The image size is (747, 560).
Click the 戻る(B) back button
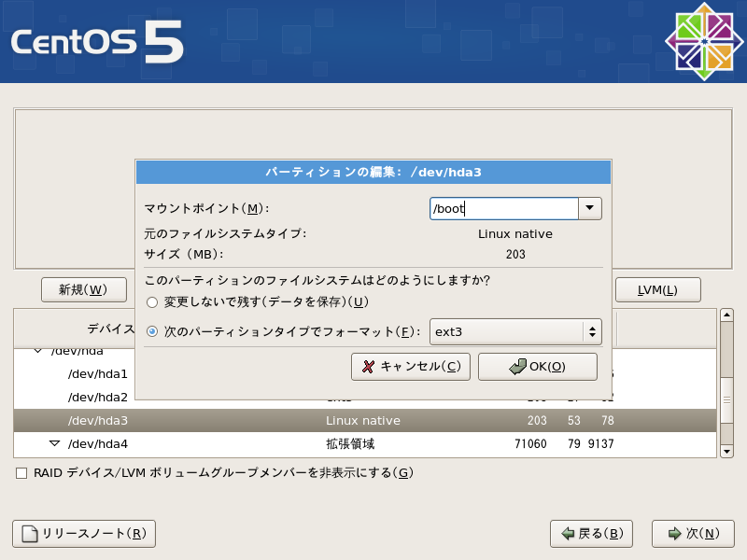point(591,534)
